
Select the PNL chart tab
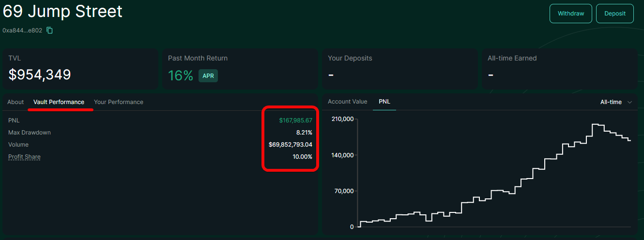384,102
